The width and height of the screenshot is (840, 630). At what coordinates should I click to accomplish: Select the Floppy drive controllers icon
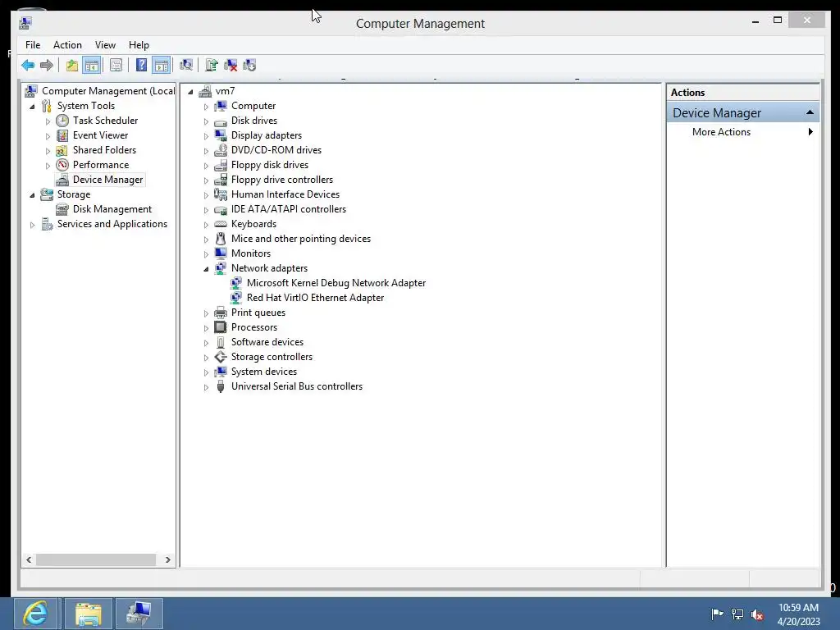[x=220, y=180]
